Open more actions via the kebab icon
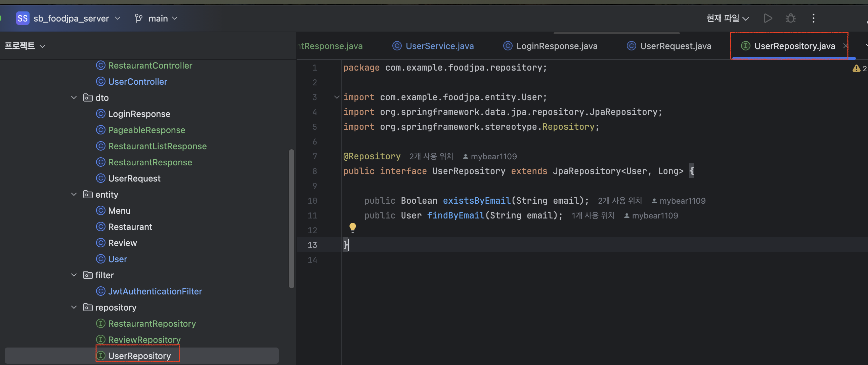868x365 pixels. coord(813,18)
